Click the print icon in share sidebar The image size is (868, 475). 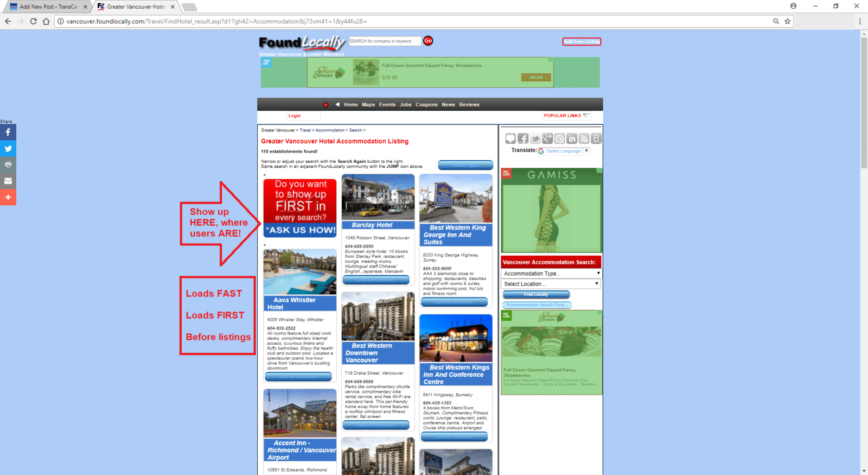8,164
